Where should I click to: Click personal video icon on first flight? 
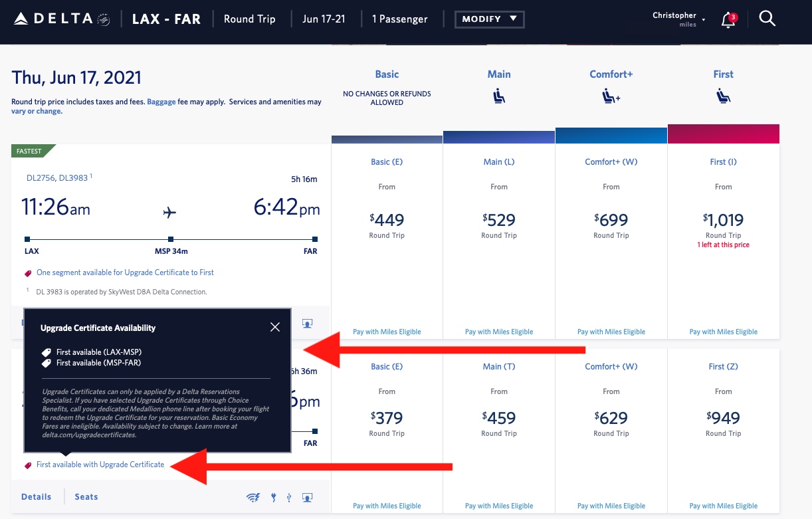click(x=307, y=324)
